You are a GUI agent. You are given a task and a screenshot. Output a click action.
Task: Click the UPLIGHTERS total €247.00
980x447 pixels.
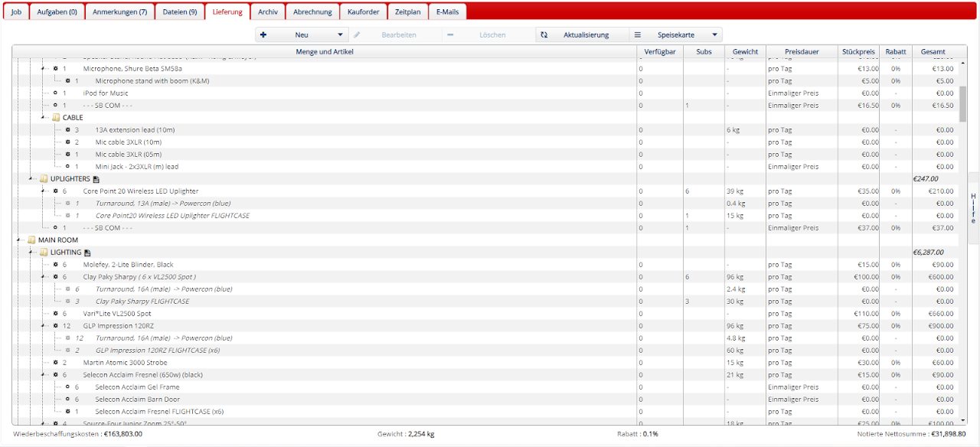pyautogui.click(x=926, y=179)
